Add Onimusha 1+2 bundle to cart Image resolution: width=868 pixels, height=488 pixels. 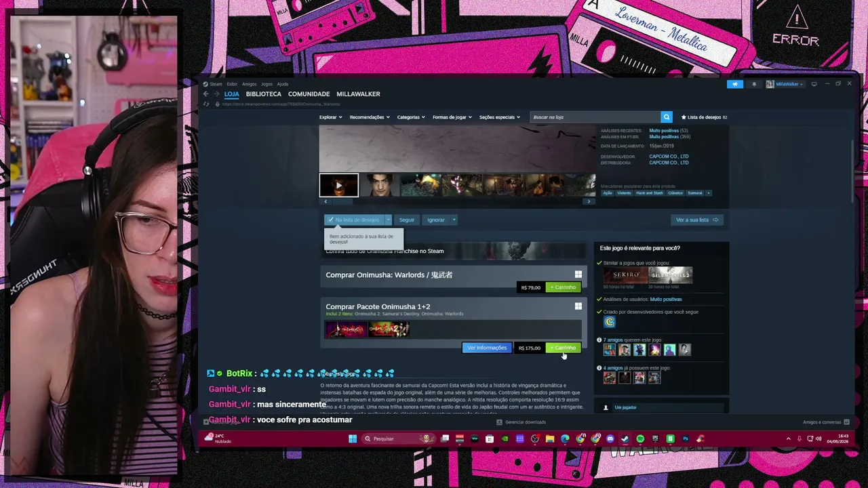click(564, 348)
